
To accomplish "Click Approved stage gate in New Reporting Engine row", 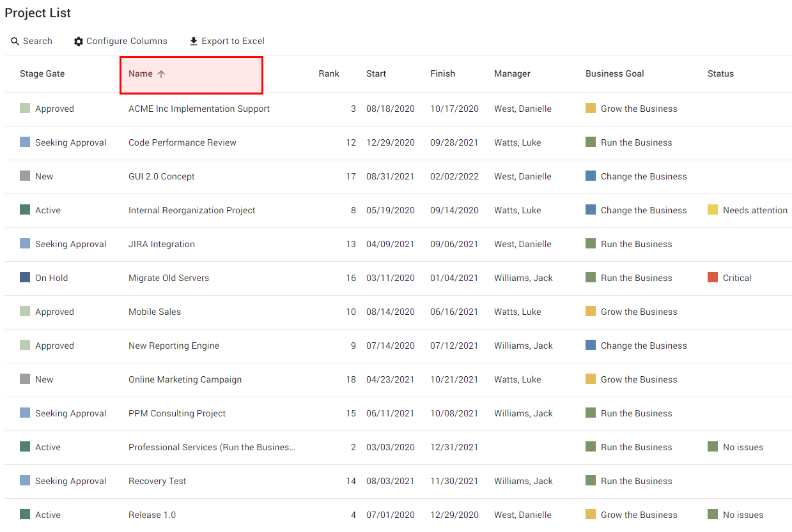I will click(54, 346).
